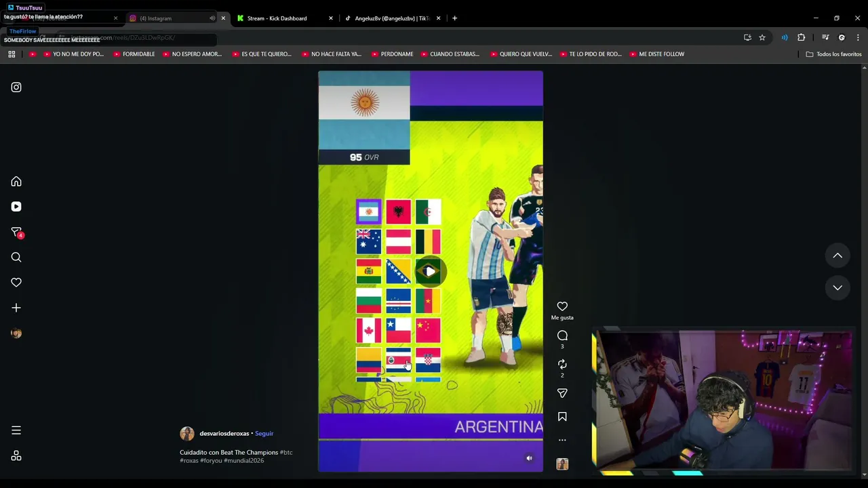Image resolution: width=868 pixels, height=488 pixels.
Task: Open 'QUIERO QUE VUELV...' bookmark
Action: point(521,54)
